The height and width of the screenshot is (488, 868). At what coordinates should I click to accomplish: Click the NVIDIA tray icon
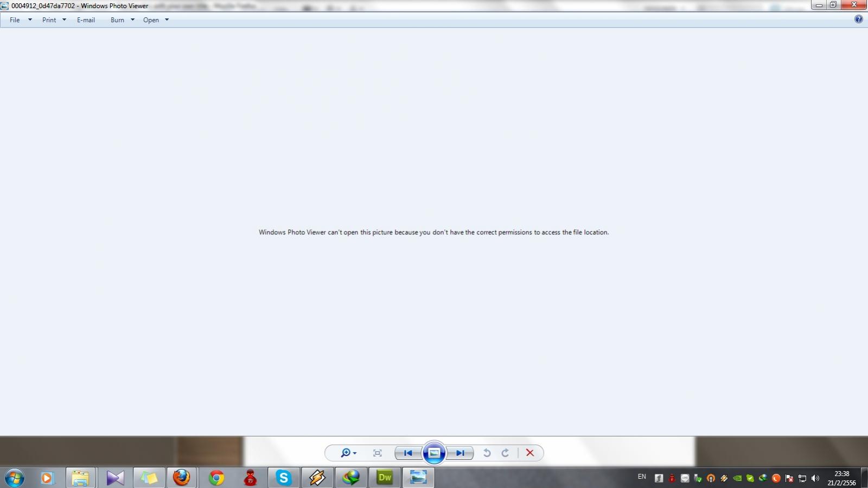(x=737, y=478)
